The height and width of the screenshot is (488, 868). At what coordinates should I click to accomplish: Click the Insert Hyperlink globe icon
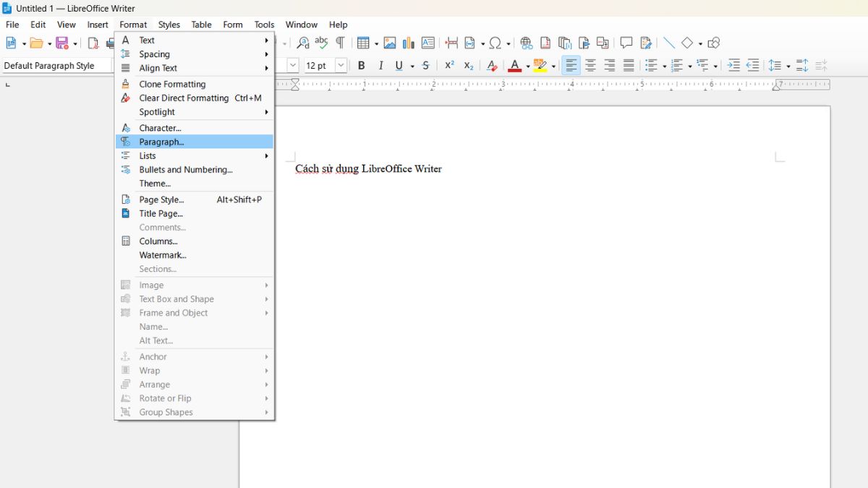coord(527,43)
